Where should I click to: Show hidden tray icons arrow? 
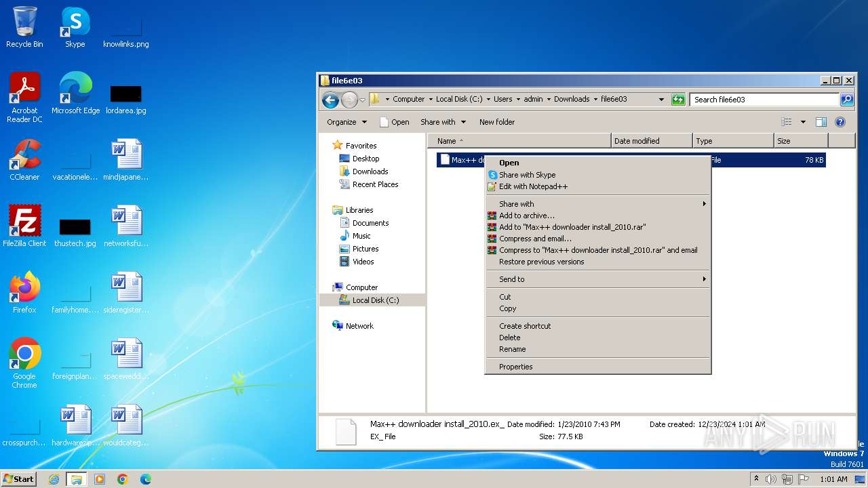click(x=756, y=479)
